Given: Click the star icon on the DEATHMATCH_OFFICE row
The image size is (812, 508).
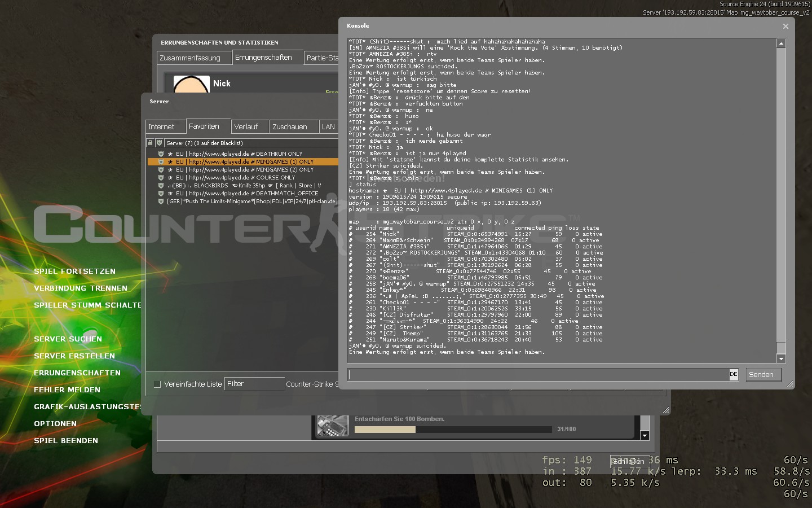Looking at the screenshot, I should (170, 193).
